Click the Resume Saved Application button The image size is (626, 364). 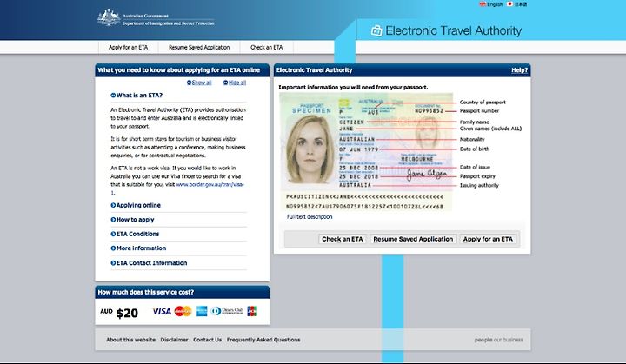tap(413, 239)
